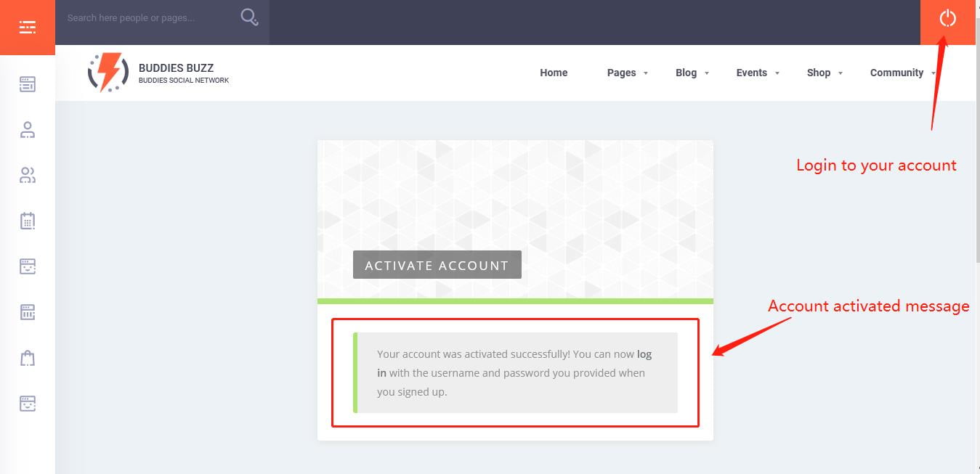Go to the Home menu item
The height and width of the screenshot is (474, 980).
point(554,73)
